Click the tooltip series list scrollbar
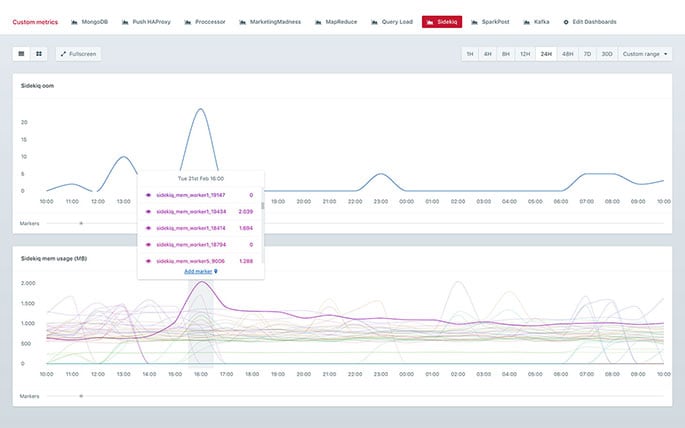The height and width of the screenshot is (428, 685). pyautogui.click(x=262, y=205)
